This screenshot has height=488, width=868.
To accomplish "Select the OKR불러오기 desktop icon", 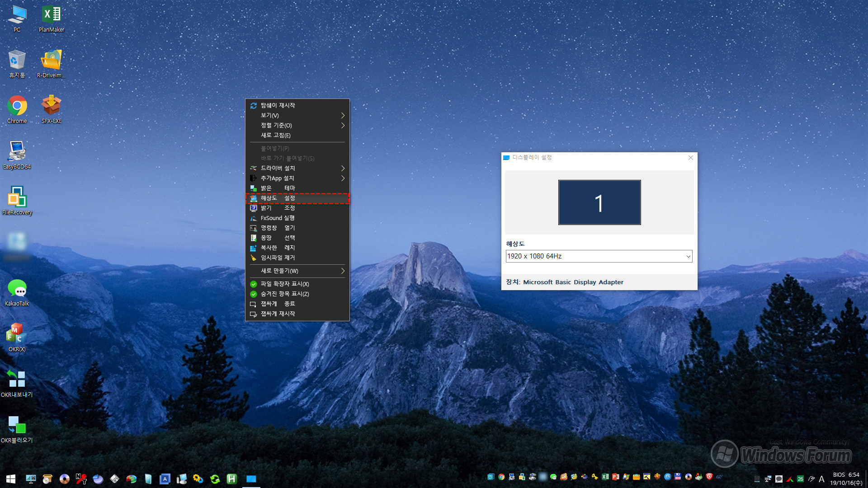I will pos(17,429).
